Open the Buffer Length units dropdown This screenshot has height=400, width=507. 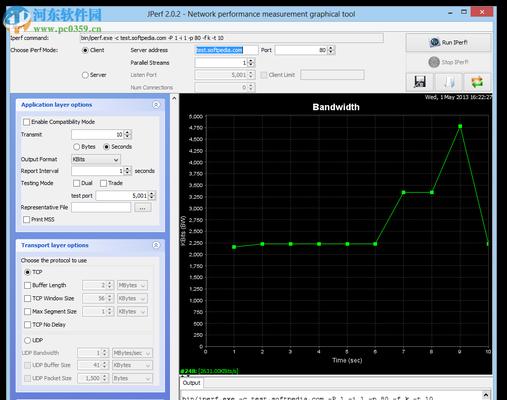(132, 285)
